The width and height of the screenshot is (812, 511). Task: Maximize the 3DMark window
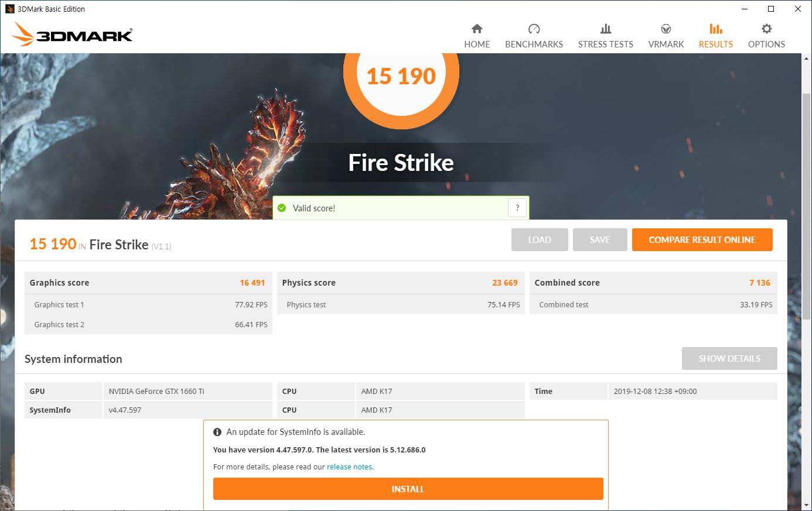771,9
